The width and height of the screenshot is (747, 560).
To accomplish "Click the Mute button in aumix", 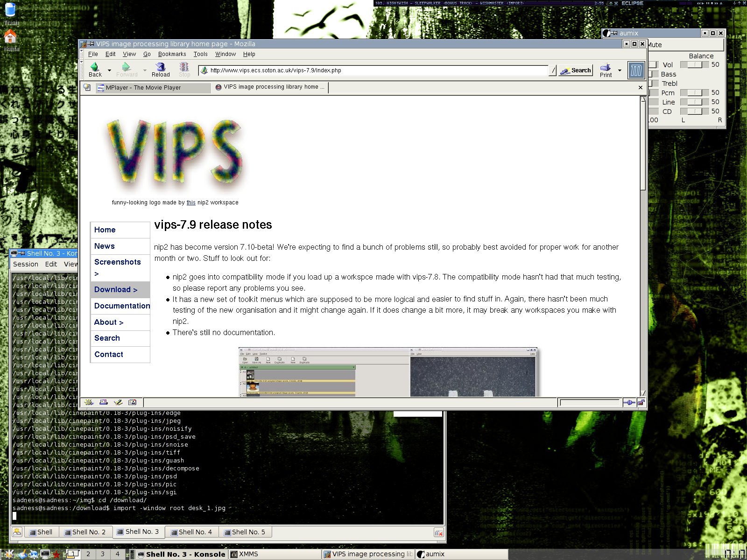I will coord(686,45).
